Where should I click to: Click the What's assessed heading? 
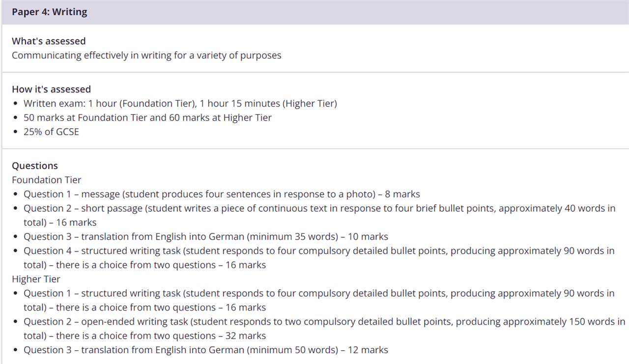point(49,41)
